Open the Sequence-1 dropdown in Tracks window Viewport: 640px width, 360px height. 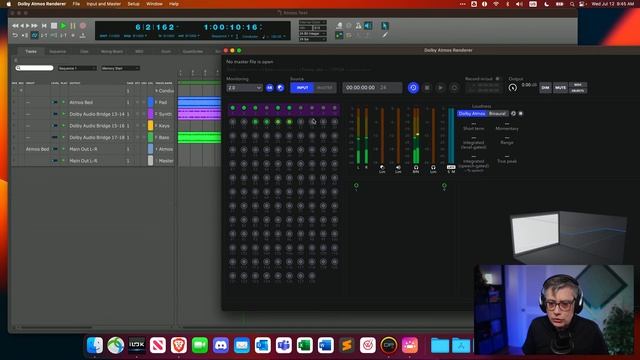[77, 68]
